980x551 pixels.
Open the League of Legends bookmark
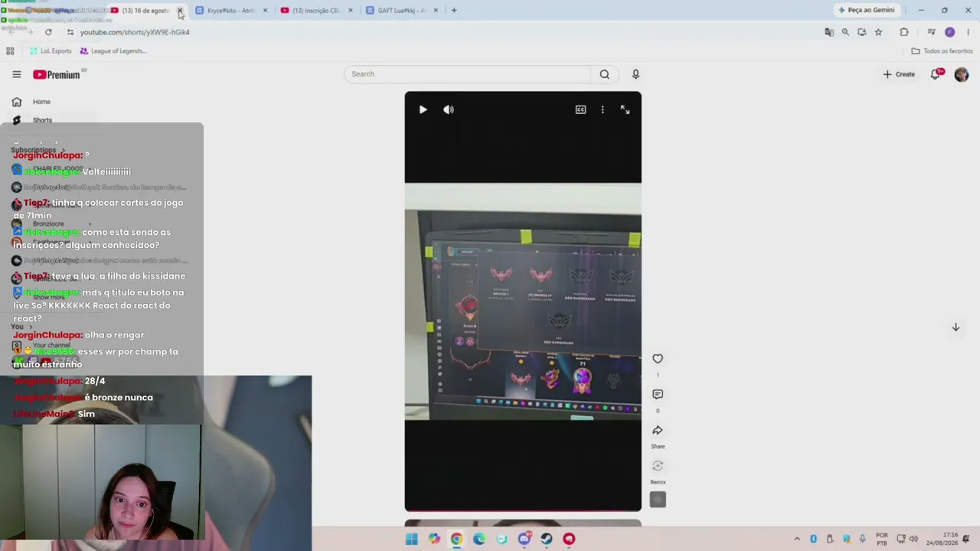(113, 51)
